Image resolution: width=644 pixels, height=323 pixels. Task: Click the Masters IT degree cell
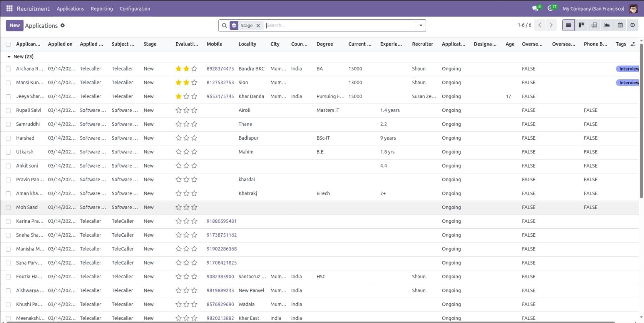328,110
